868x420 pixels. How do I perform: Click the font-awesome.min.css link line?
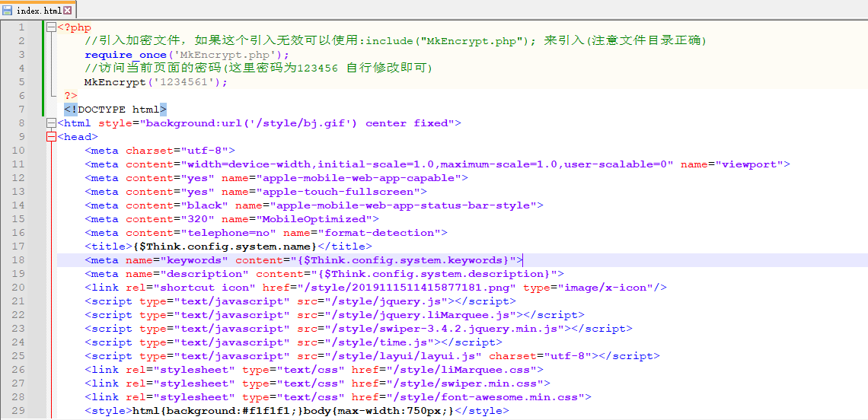tap(338, 397)
